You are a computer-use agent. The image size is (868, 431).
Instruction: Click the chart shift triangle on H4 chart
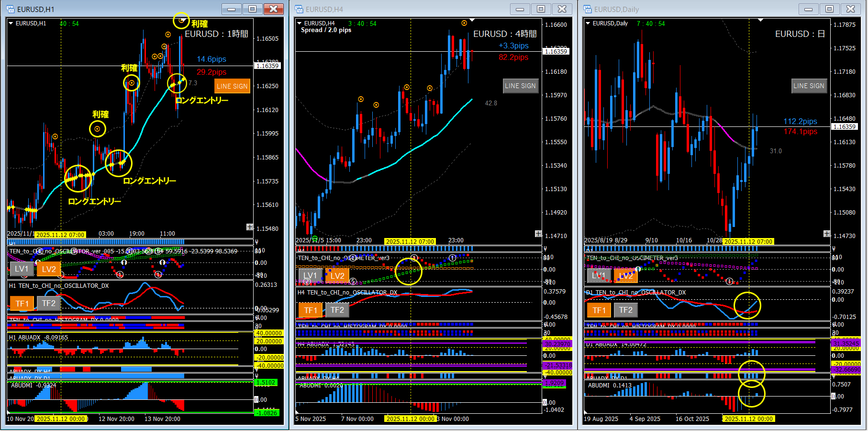tap(472, 21)
